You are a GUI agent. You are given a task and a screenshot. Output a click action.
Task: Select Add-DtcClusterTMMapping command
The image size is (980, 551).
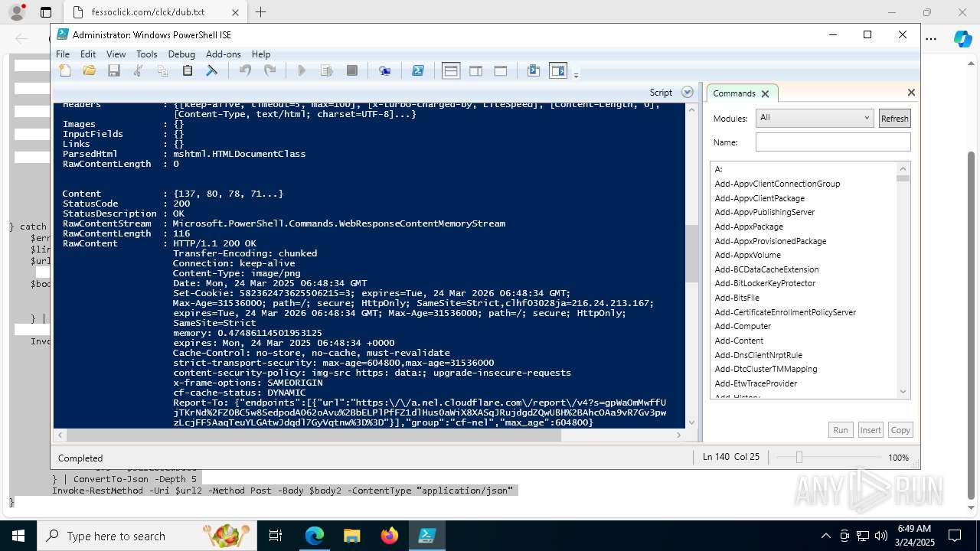766,369
